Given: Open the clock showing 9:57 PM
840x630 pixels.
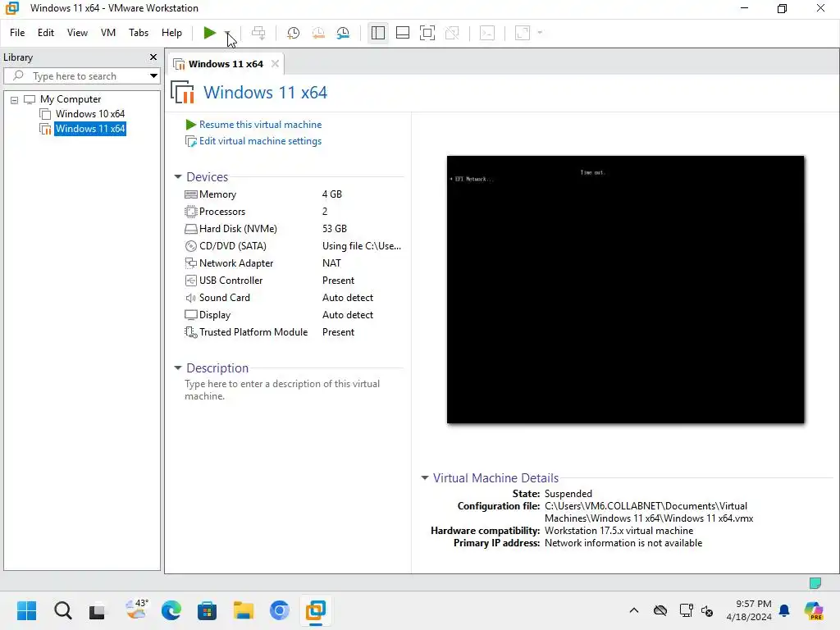Looking at the screenshot, I should pyautogui.click(x=749, y=610).
